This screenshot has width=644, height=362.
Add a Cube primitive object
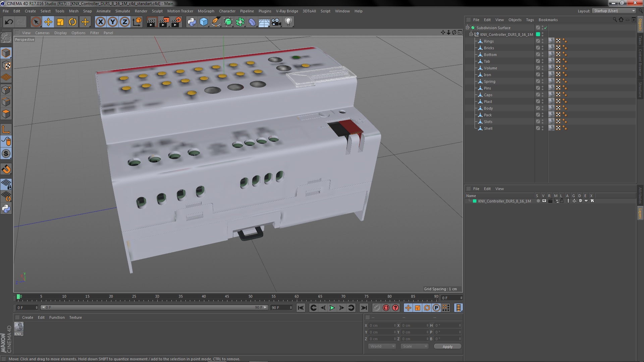click(204, 22)
